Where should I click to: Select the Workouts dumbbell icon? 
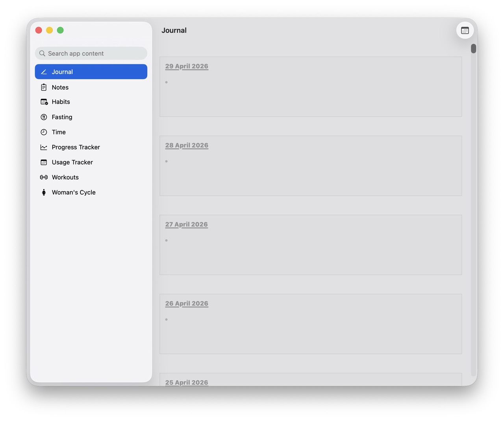coord(44,177)
